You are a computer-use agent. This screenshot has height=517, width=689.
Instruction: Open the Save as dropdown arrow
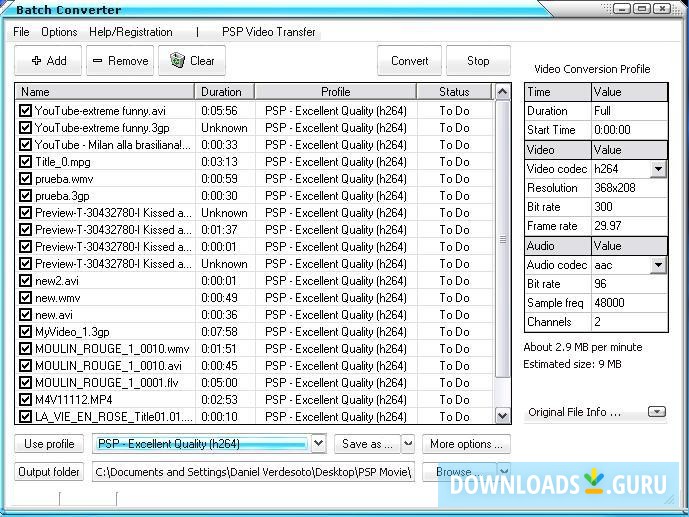tap(408, 444)
